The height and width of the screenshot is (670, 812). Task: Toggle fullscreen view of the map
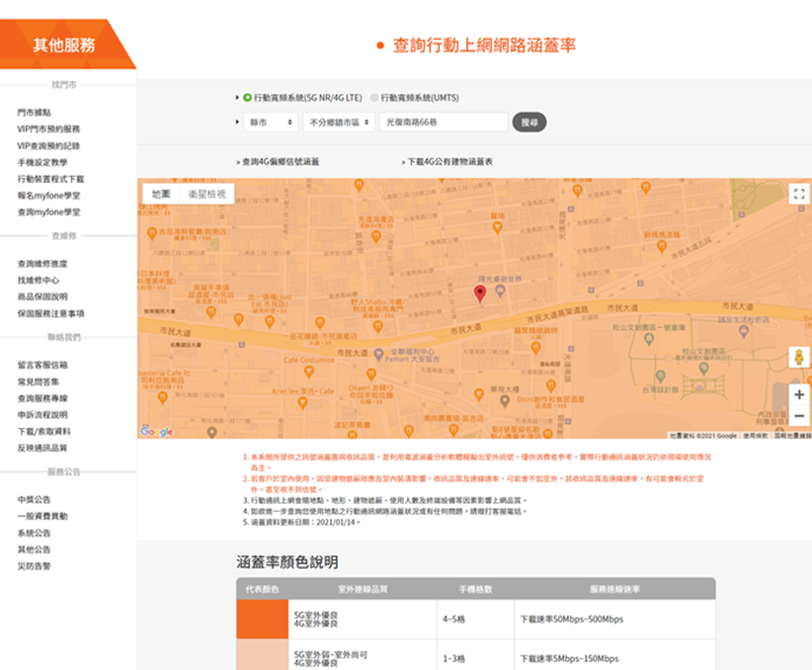tap(798, 195)
